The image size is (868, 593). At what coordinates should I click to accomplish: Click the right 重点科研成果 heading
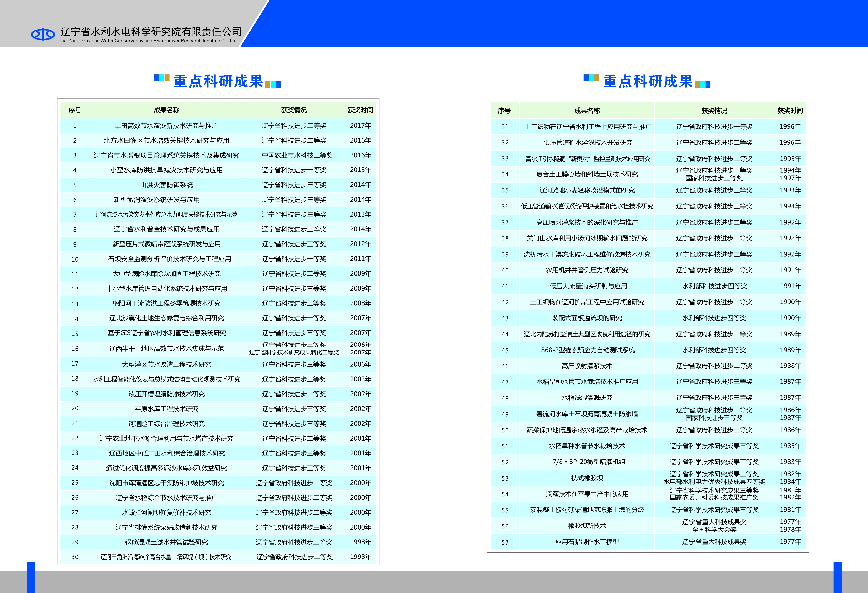[x=648, y=81]
